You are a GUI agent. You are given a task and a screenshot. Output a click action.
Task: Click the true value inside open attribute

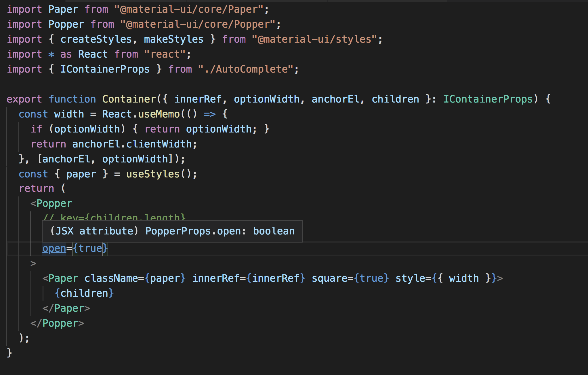click(90, 248)
